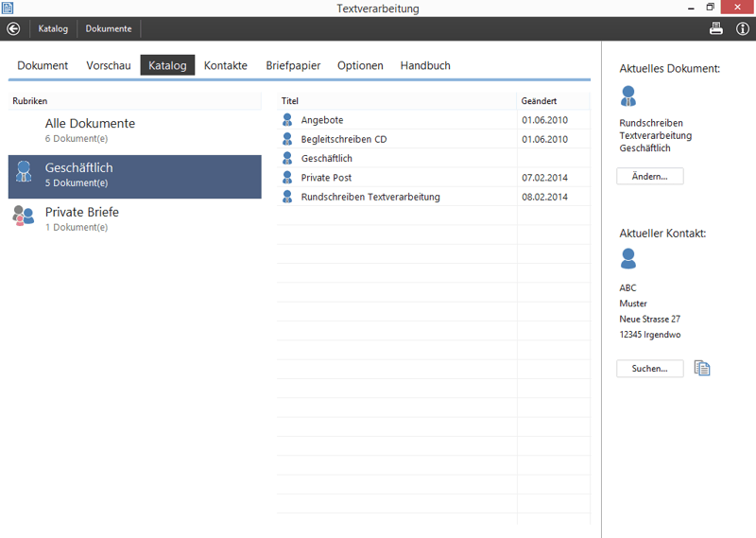This screenshot has height=538, width=756.
Task: Click the back arrow icon
Action: tap(13, 28)
